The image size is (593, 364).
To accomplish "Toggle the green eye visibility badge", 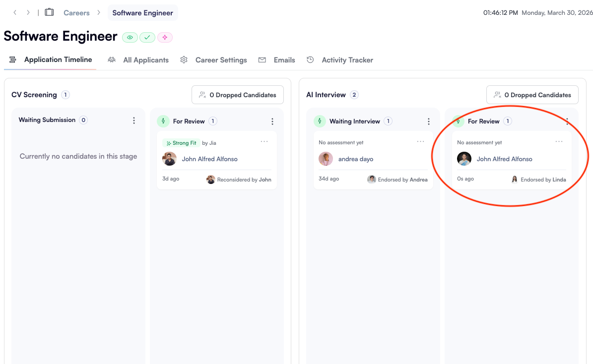I will 130,37.
